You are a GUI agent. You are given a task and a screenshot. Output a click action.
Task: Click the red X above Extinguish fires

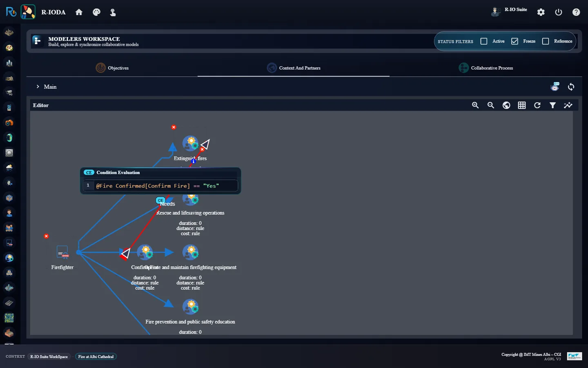[x=174, y=127]
